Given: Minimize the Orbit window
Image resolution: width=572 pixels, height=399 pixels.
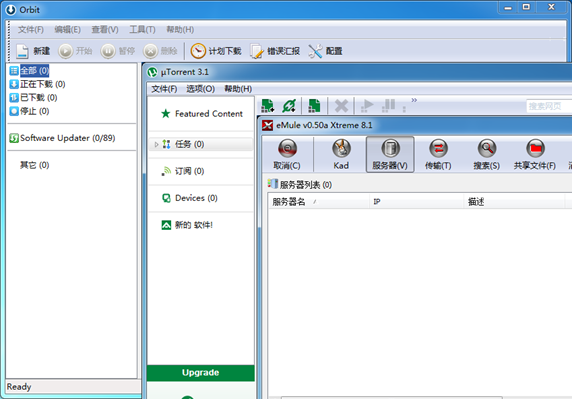Looking at the screenshot, I should (x=508, y=7).
